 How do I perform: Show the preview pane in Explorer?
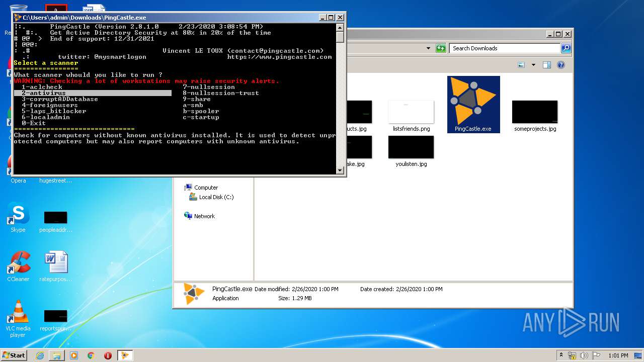point(547,65)
